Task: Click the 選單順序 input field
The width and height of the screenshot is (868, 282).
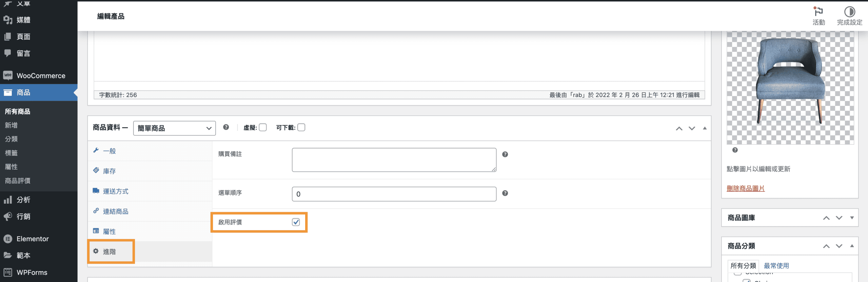Action: 394,194
